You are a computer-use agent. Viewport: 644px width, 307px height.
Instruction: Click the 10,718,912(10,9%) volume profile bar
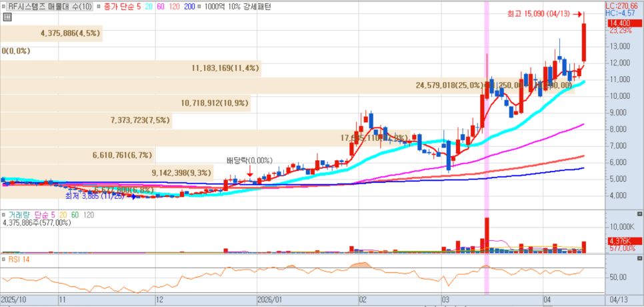tap(125, 103)
